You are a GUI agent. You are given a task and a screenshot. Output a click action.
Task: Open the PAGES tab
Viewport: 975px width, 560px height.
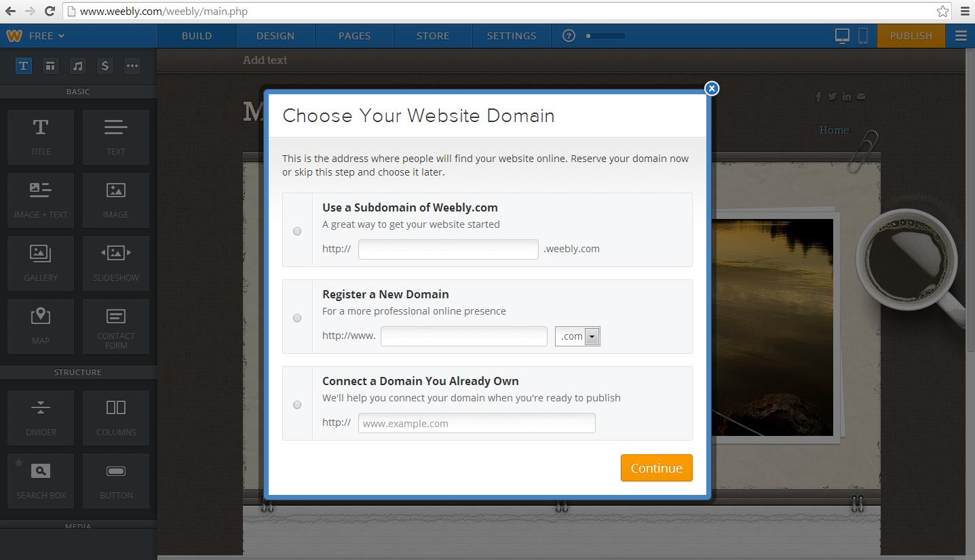(x=354, y=36)
